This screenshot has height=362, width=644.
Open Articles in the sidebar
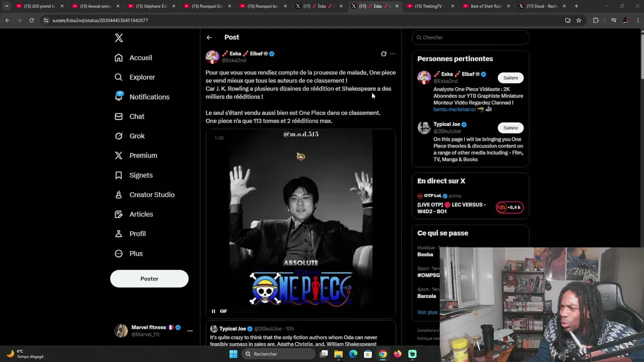[x=134, y=215]
